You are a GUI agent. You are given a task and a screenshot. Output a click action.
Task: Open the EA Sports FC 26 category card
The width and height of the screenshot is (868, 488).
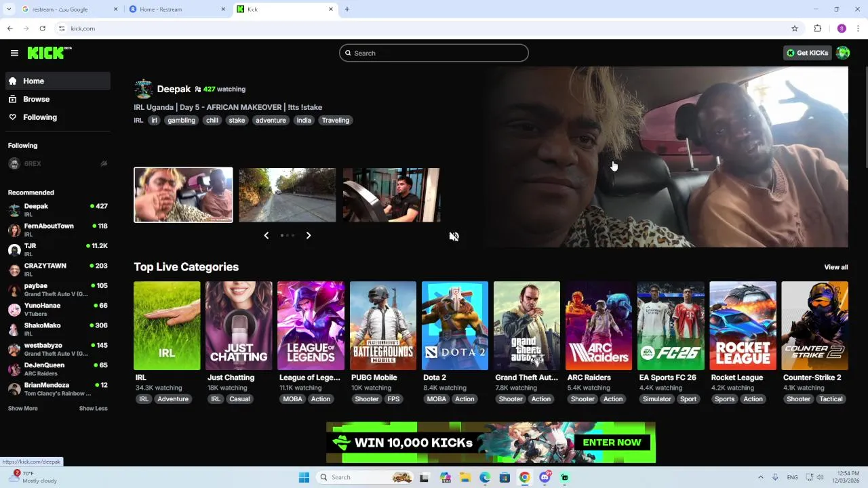[671, 326]
